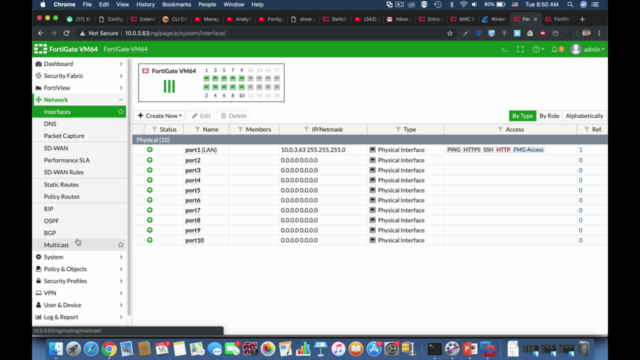Open Performance SLA page
The image size is (640, 360).
coord(79,160)
